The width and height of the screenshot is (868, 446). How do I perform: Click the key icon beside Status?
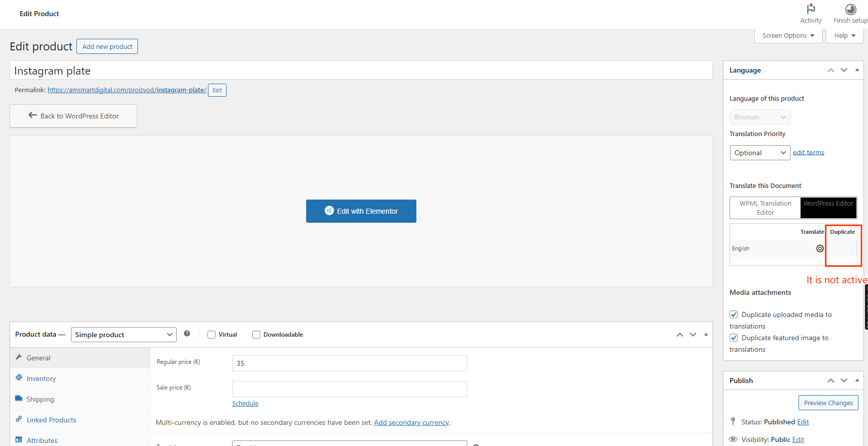733,421
